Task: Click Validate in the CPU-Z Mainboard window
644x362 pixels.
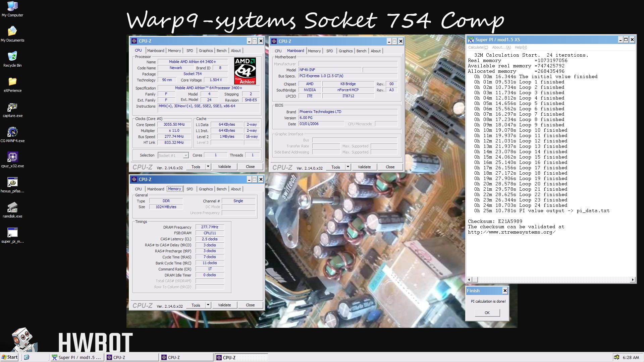Action: (x=364, y=167)
